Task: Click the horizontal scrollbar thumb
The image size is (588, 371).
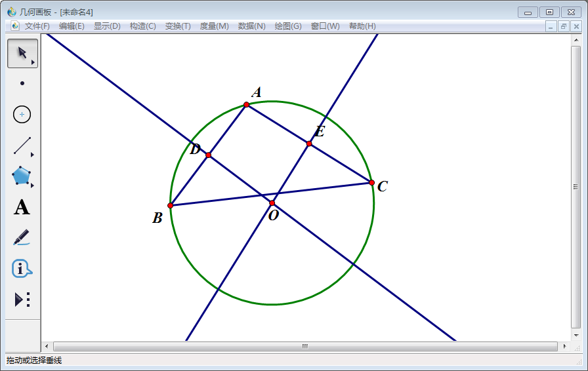Action: coord(305,346)
